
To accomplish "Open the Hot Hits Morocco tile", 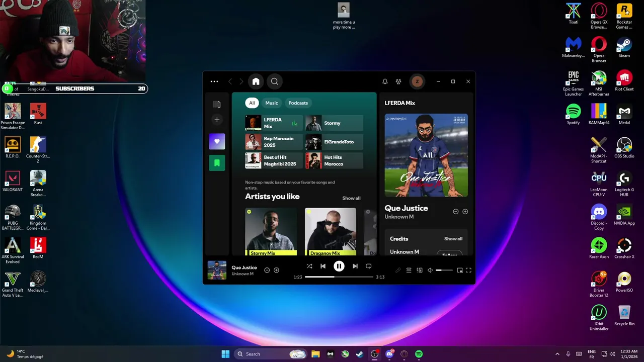I will click(x=334, y=160).
